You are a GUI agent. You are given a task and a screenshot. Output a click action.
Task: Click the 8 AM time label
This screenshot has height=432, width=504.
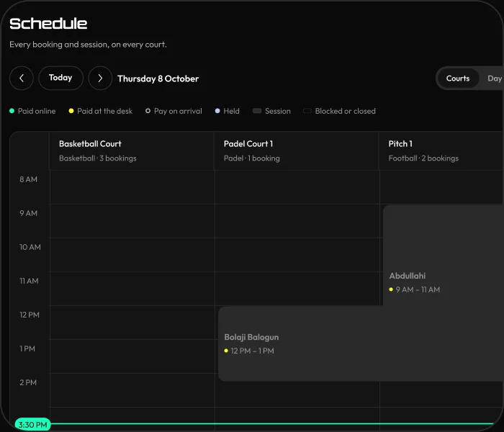point(28,179)
